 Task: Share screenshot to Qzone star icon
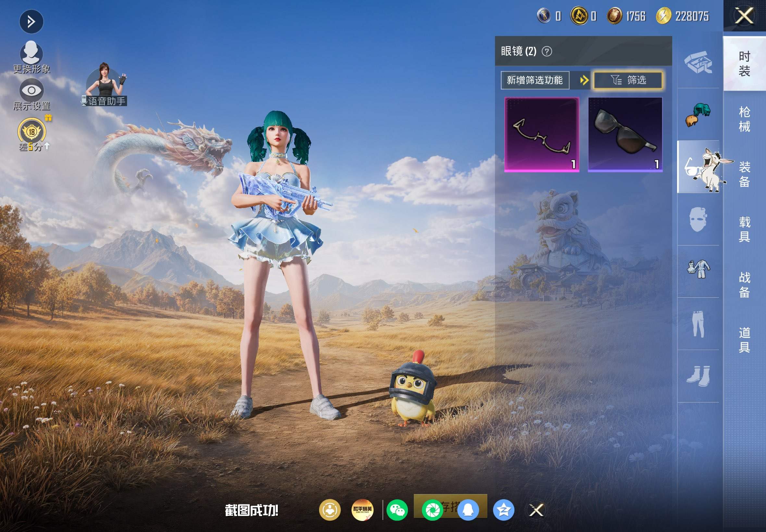[503, 510]
